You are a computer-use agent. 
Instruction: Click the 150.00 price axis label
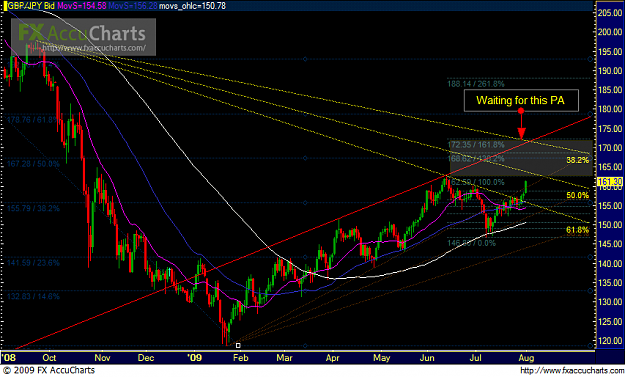610,225
